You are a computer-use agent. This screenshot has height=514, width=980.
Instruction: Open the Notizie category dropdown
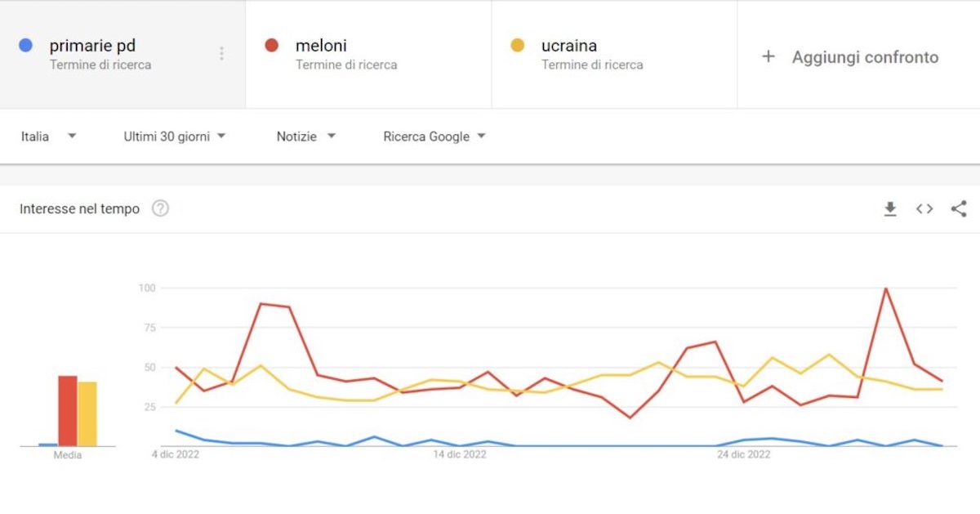[x=306, y=136]
